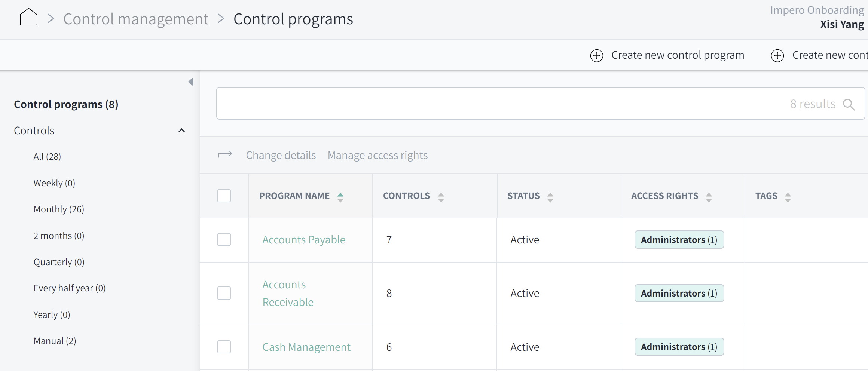Click the arrow icon before Change details

[225, 154]
